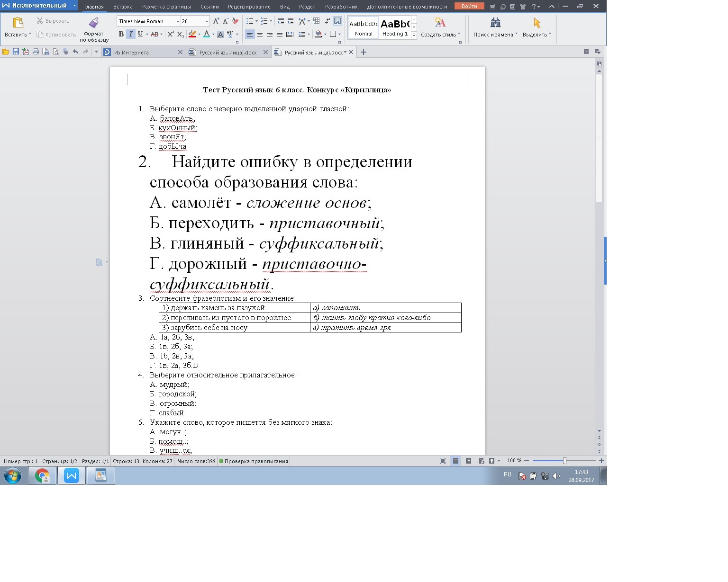This screenshot has width=728, height=582.
Task: Toggle bold formatting
Action: [x=121, y=34]
